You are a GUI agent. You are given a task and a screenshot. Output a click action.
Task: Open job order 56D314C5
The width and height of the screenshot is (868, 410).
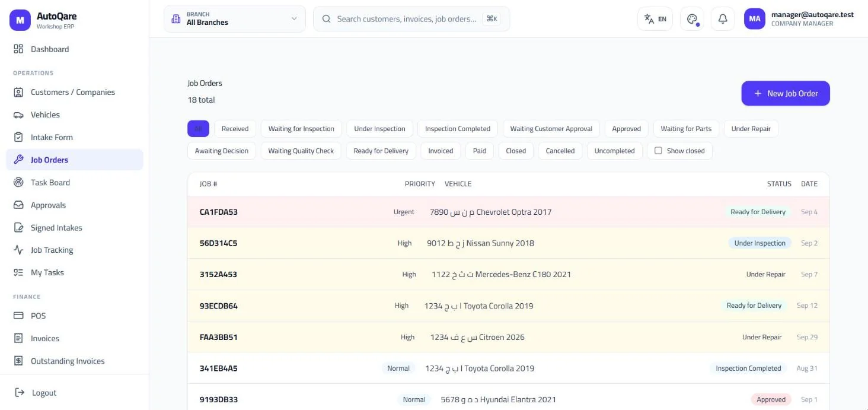tap(509, 243)
